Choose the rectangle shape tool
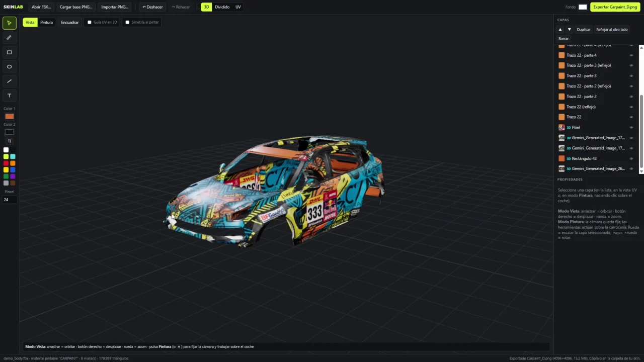 point(9,52)
